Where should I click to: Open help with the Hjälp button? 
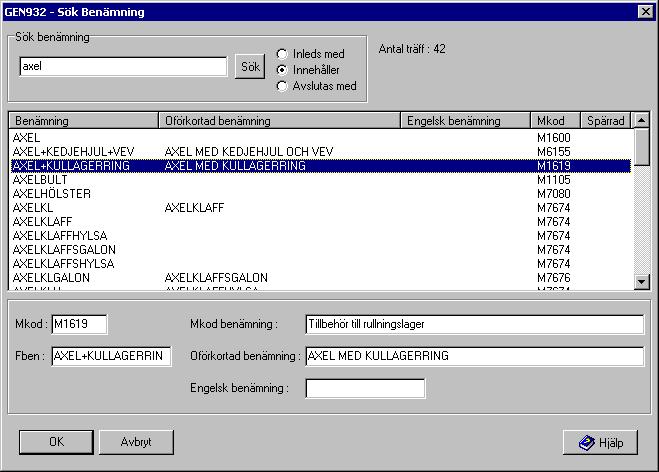[x=600, y=443]
